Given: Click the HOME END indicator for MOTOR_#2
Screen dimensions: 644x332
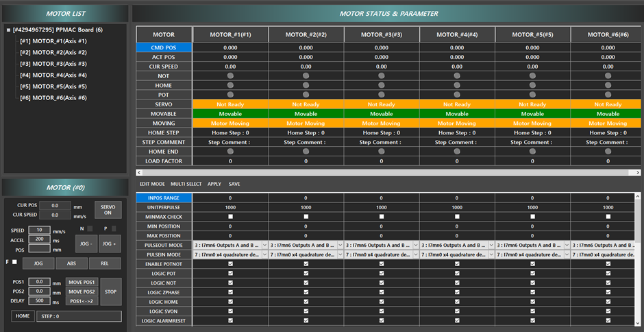Looking at the screenshot, I should 306,152.
